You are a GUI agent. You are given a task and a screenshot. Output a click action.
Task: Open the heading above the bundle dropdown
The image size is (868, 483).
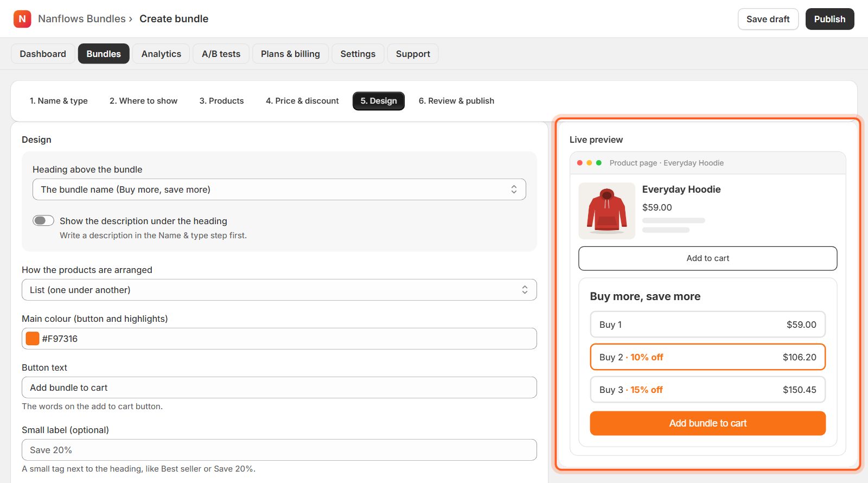click(279, 189)
